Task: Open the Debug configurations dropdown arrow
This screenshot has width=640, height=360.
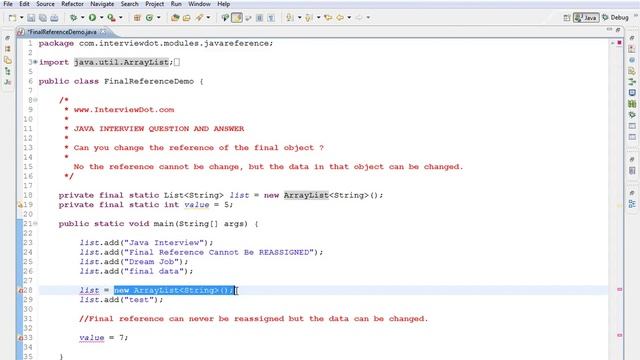Action: [82, 18]
